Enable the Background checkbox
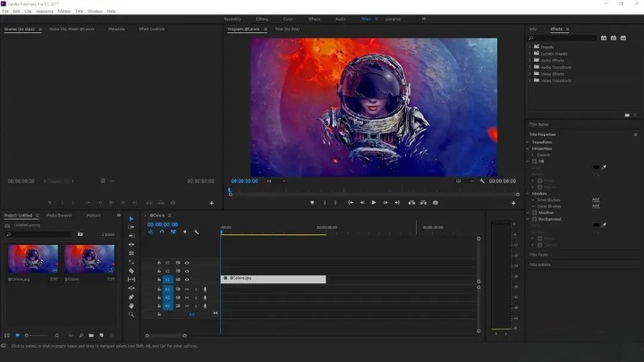644x362 pixels. pyautogui.click(x=535, y=219)
